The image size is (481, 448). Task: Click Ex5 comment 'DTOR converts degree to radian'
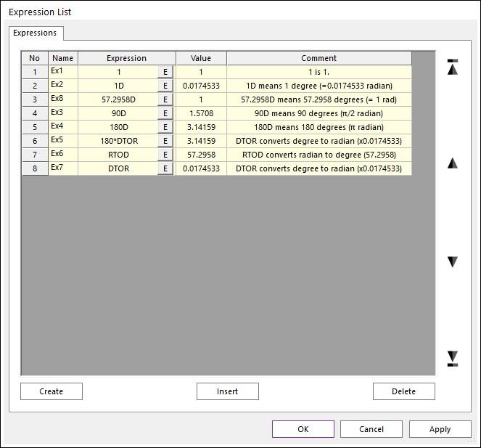point(319,142)
